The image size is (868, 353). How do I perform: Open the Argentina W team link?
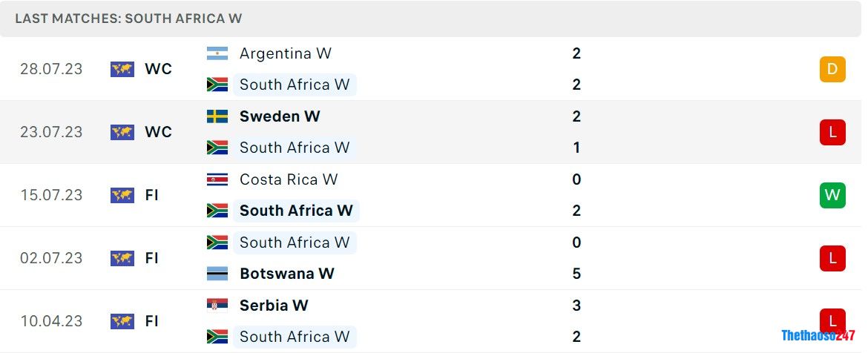(285, 53)
